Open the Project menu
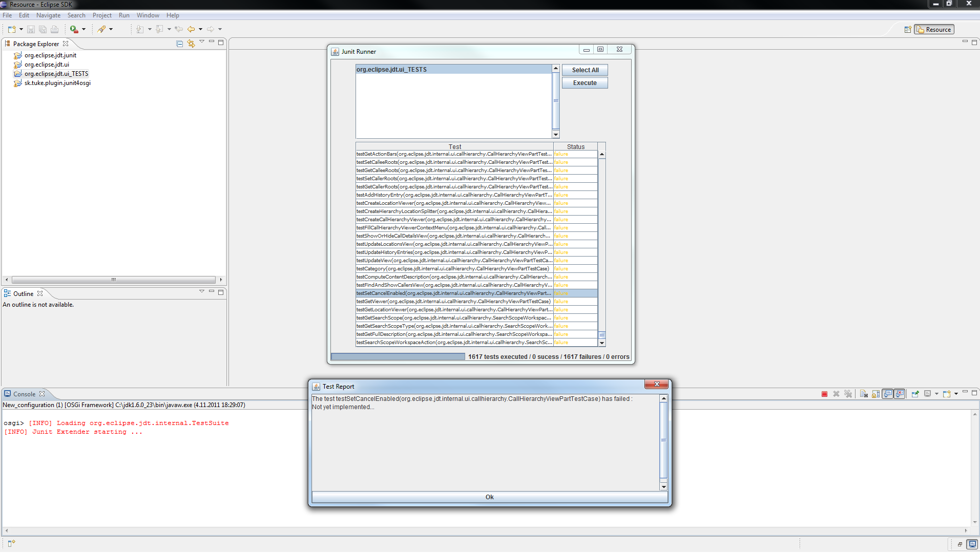 click(102, 15)
